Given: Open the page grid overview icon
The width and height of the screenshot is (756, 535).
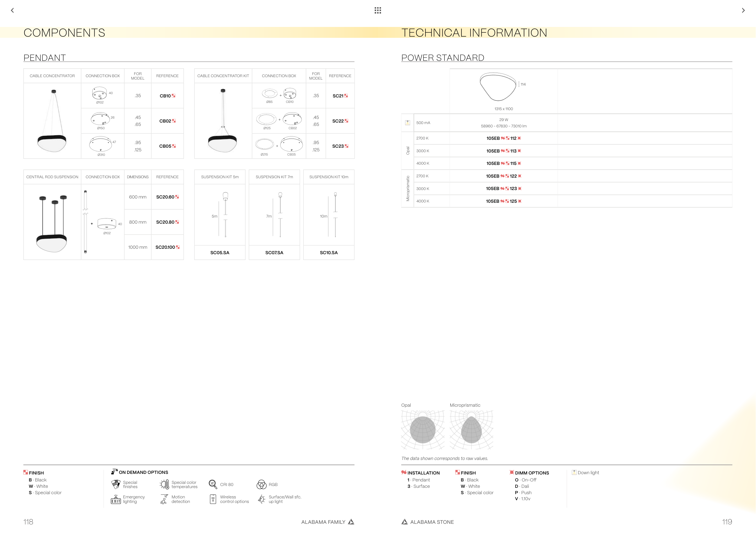Looking at the screenshot, I should tap(378, 11).
